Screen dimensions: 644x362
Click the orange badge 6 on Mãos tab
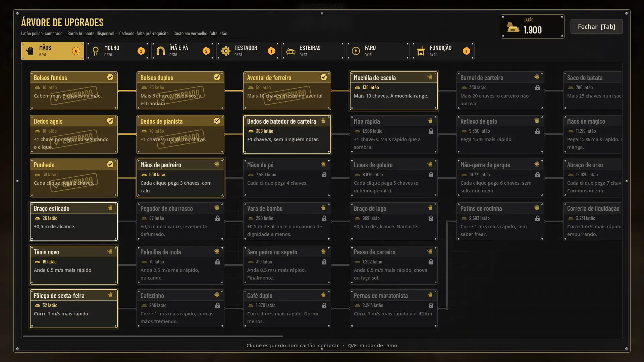76,51
